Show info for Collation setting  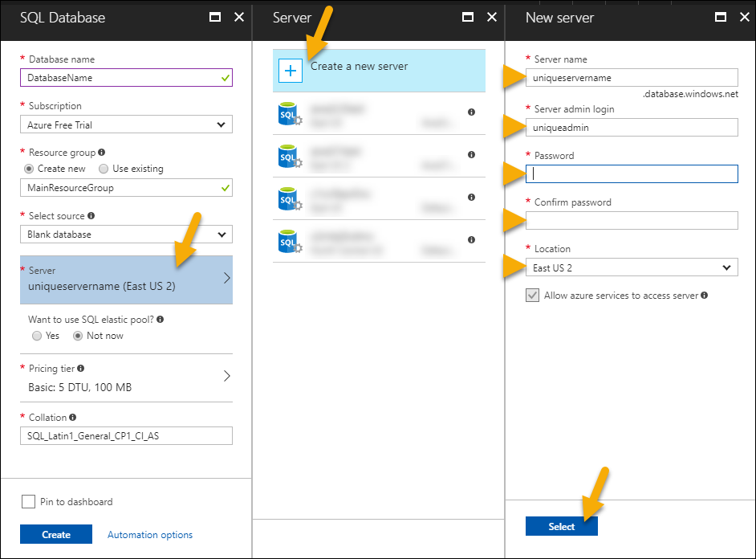click(x=73, y=418)
